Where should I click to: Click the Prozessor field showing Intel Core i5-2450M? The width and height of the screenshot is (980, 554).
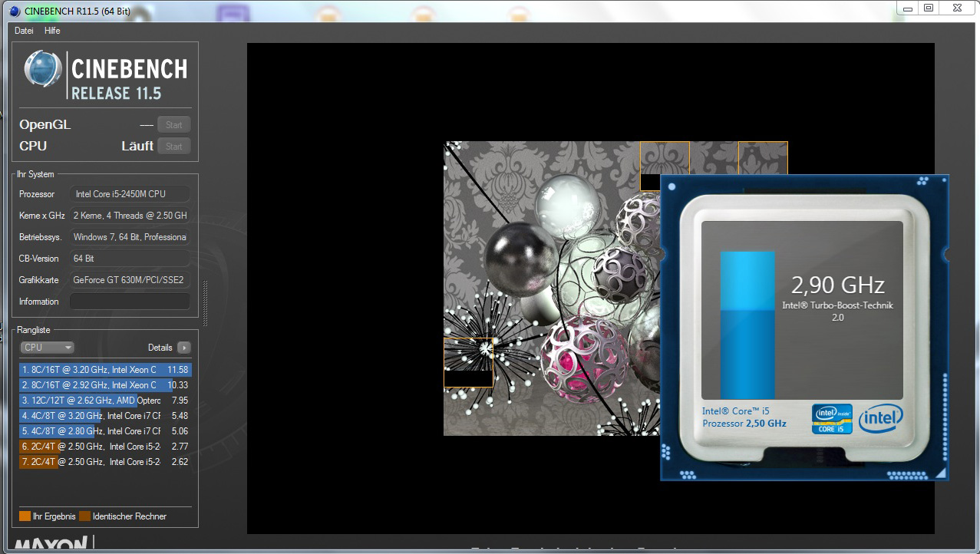point(130,194)
